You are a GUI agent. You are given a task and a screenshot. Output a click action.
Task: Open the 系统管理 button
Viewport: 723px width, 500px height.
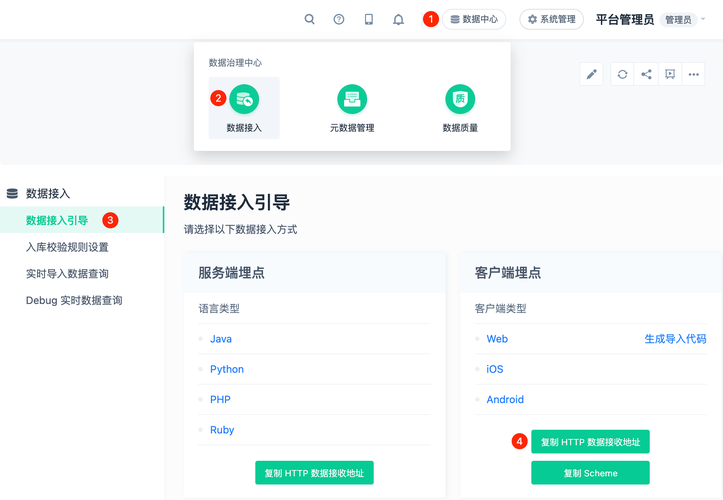551,19
